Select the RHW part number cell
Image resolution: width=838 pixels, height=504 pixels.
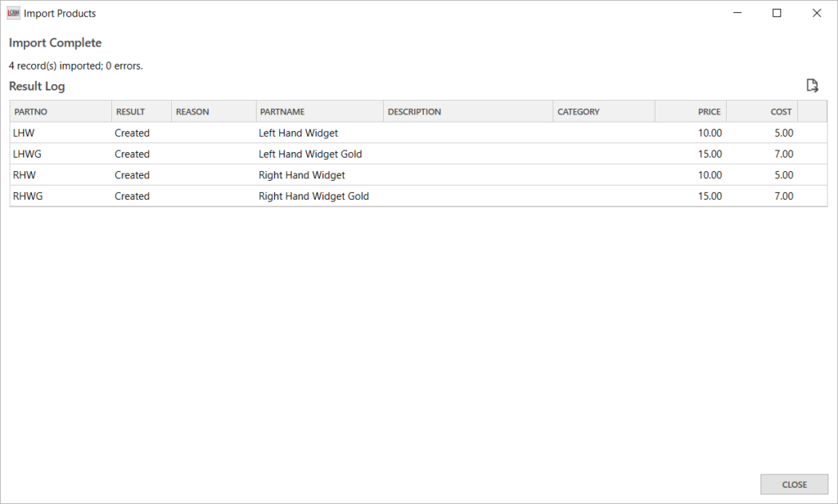click(x=25, y=175)
